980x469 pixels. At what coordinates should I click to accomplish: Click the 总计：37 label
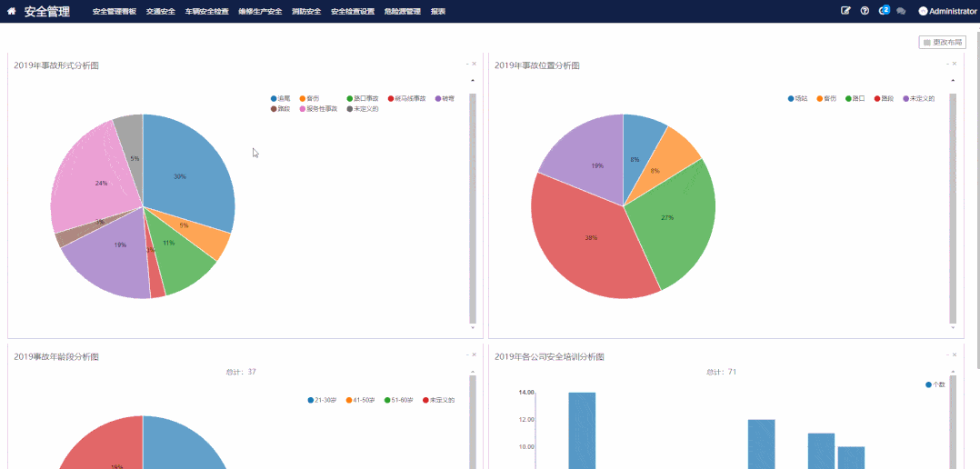click(241, 372)
